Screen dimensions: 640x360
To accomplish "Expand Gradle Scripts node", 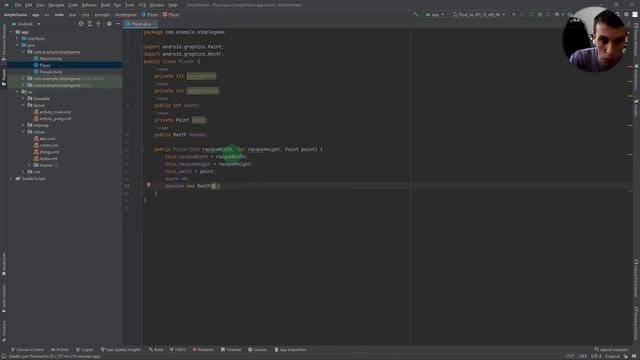I will coord(11,178).
